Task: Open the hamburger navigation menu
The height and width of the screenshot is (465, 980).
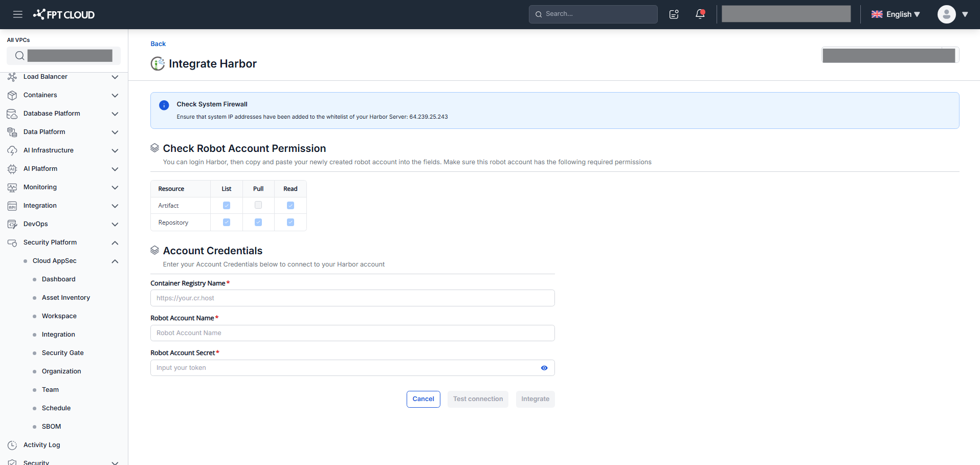Action: (18, 14)
